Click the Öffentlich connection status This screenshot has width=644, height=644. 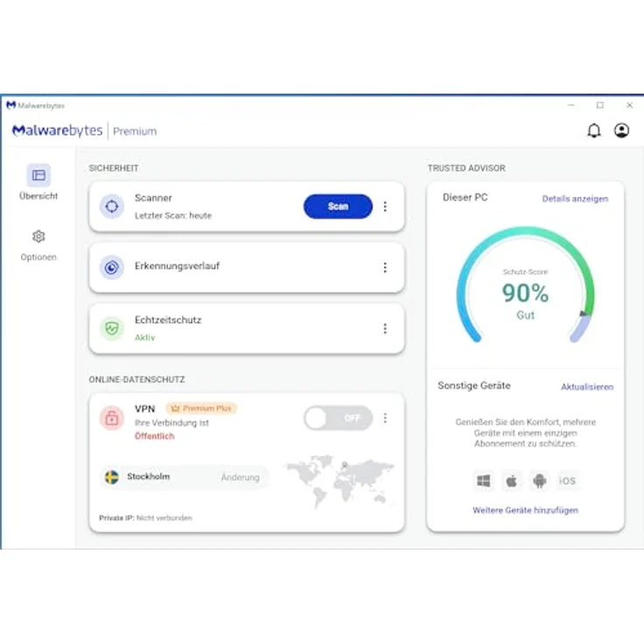click(154, 436)
